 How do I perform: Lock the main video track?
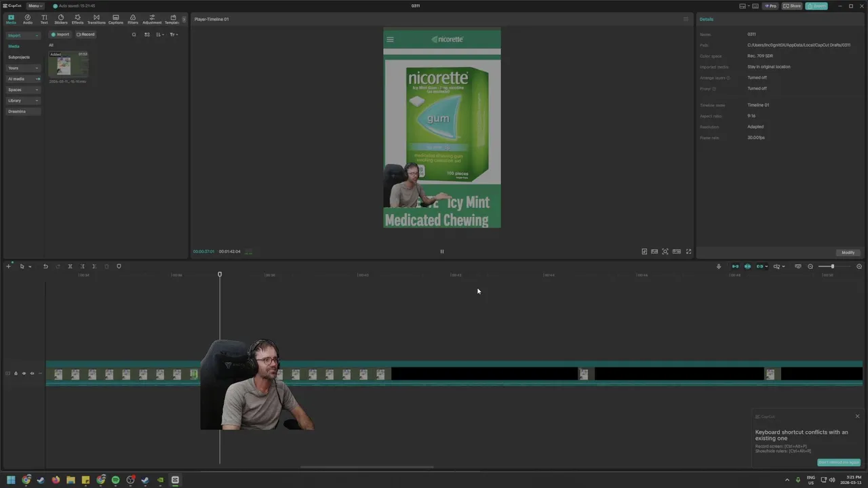(x=16, y=373)
